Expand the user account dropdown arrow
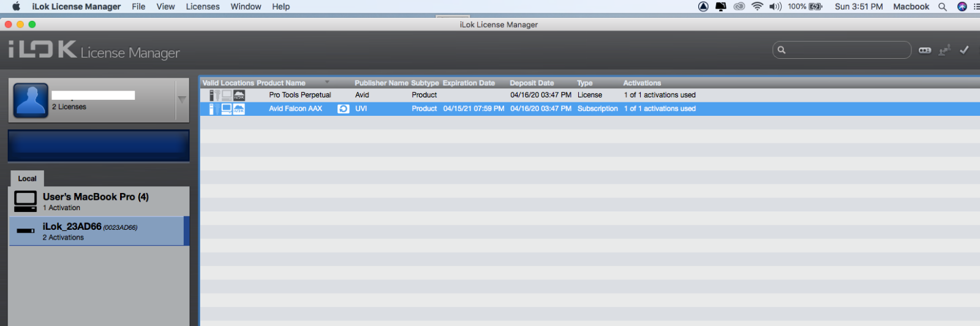Image resolution: width=980 pixels, height=326 pixels. [x=182, y=99]
